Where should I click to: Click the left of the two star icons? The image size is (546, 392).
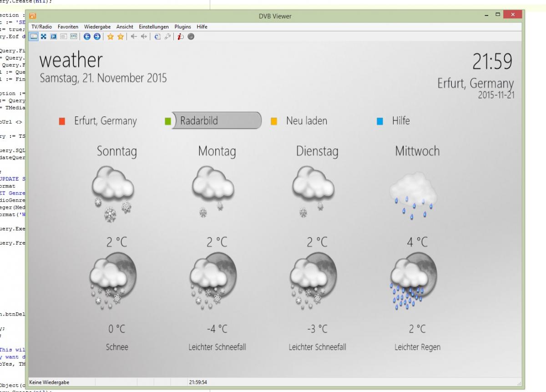click(111, 36)
